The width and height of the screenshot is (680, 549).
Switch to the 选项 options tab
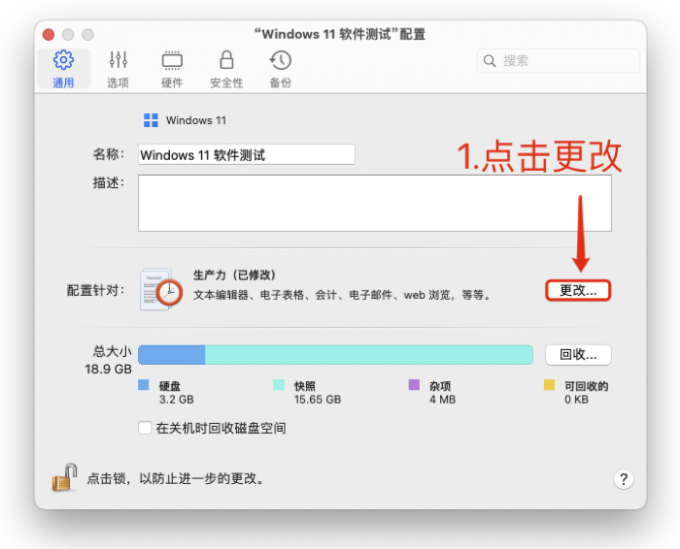coord(118,69)
